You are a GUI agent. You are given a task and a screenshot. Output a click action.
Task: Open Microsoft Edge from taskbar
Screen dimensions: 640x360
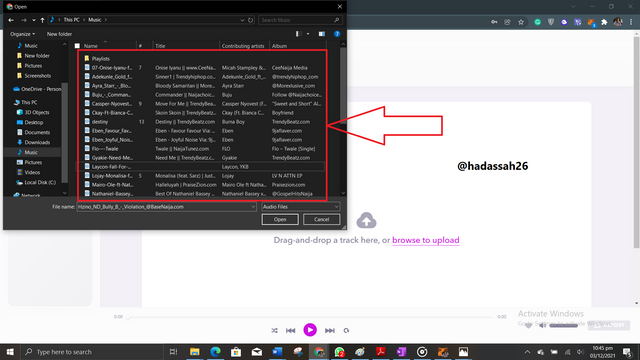pos(216,352)
